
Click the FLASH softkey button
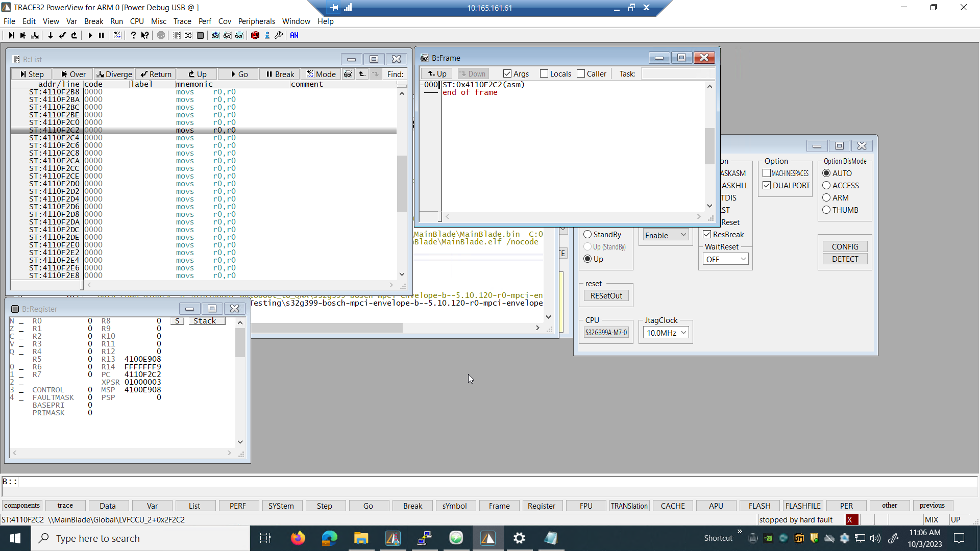(759, 506)
